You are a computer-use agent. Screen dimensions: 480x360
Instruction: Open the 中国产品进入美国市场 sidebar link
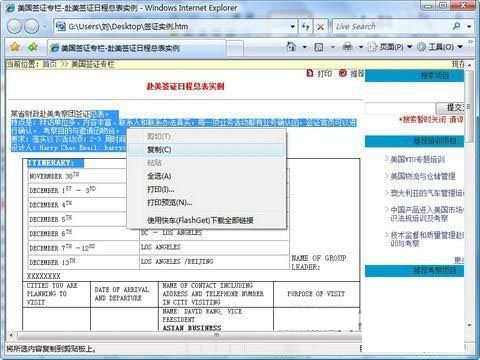pos(427,214)
